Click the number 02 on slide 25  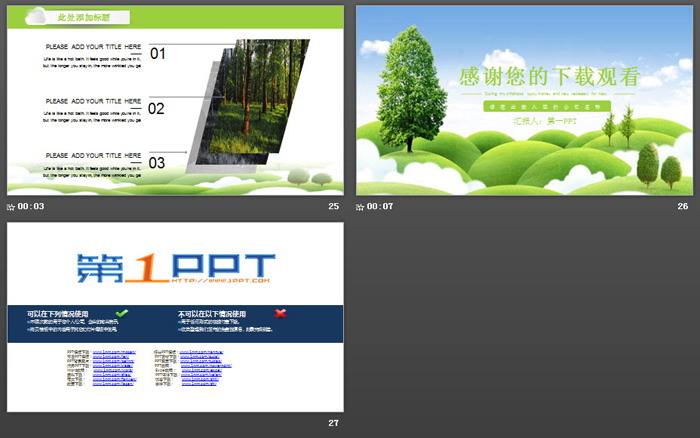[156, 109]
